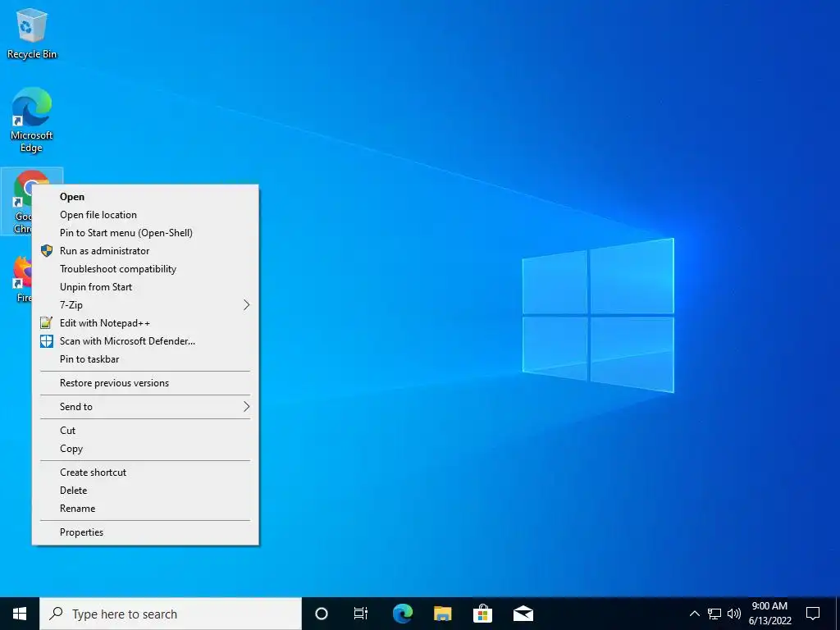
Task: Select Pin to Start menu (Open-Shell)
Action: point(146,233)
